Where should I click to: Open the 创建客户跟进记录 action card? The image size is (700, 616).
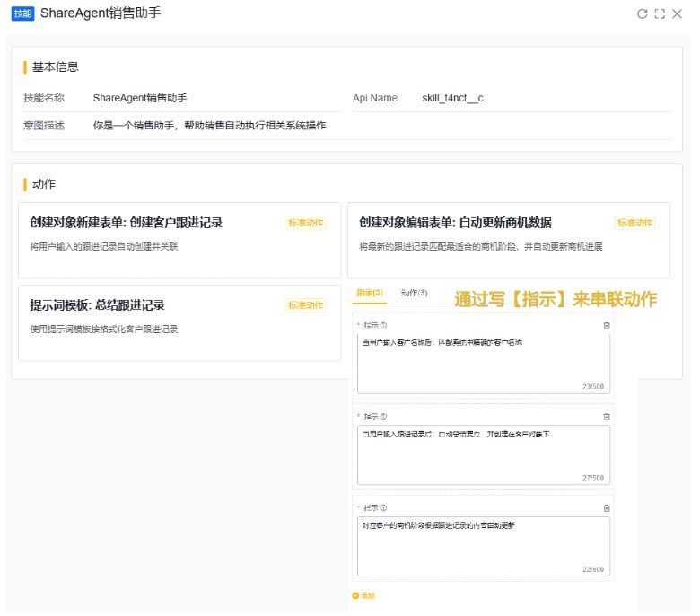(179, 241)
